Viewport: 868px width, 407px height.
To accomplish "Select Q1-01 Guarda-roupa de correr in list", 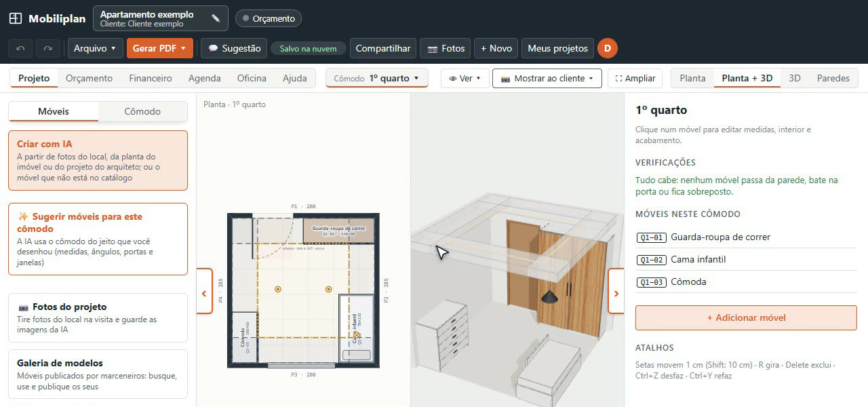I will pyautogui.click(x=746, y=237).
